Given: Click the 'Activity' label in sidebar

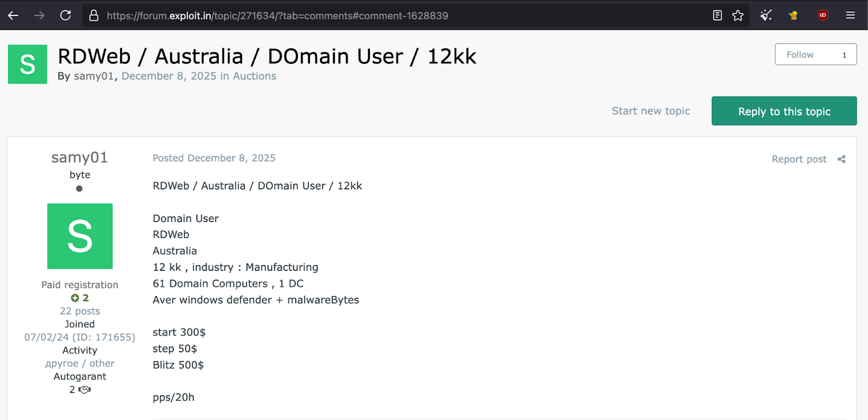Looking at the screenshot, I should tap(80, 351).
